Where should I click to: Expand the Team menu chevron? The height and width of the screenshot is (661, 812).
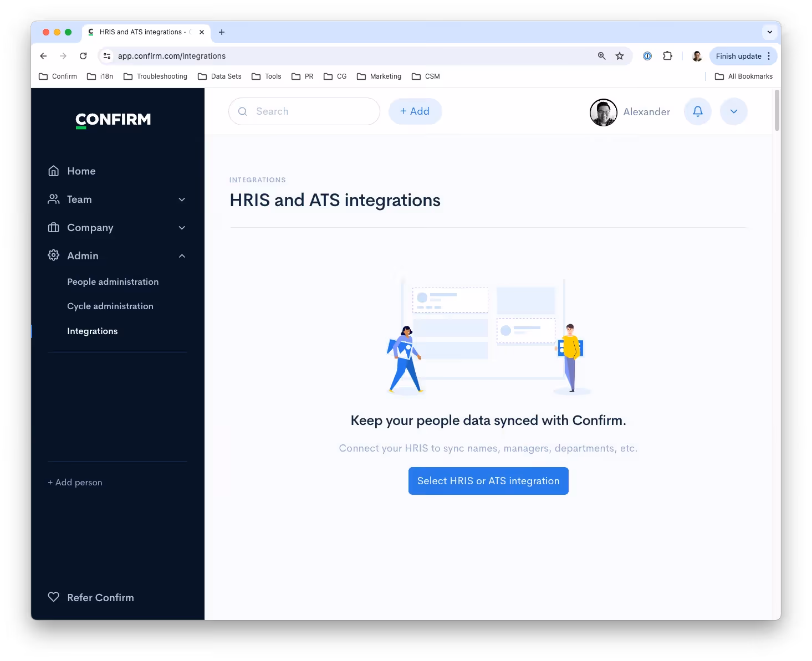182,199
